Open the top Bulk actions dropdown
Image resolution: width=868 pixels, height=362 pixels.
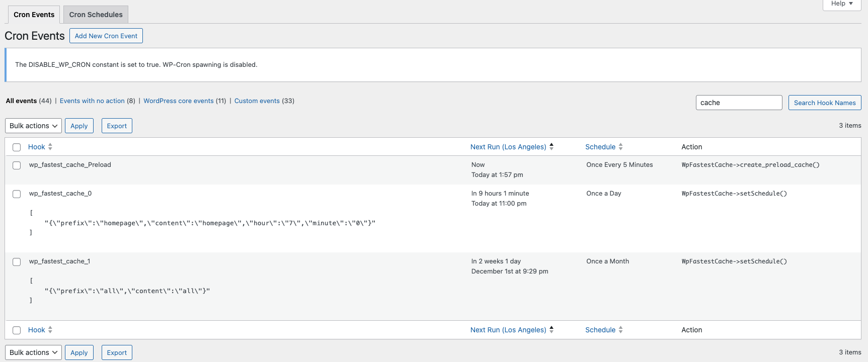click(33, 126)
